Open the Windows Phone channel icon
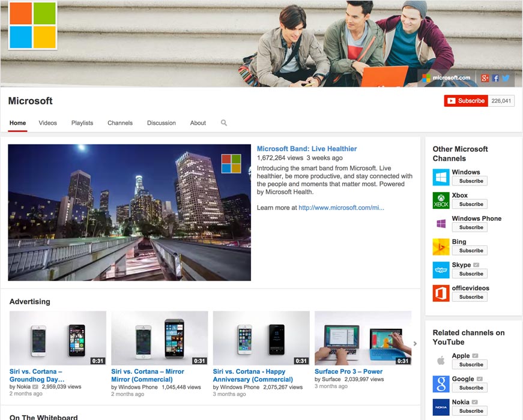The image size is (523, 420). point(441,224)
